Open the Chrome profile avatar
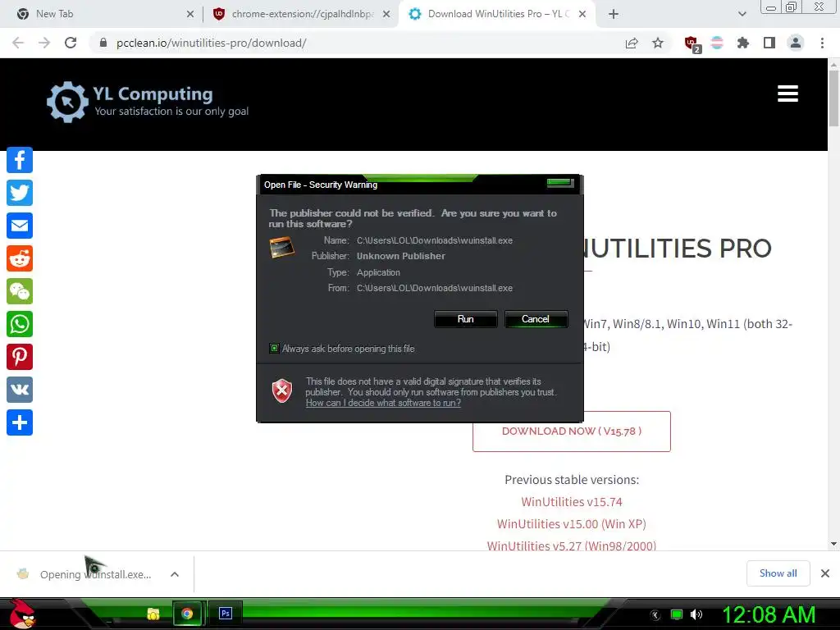This screenshot has width=840, height=630. click(796, 43)
